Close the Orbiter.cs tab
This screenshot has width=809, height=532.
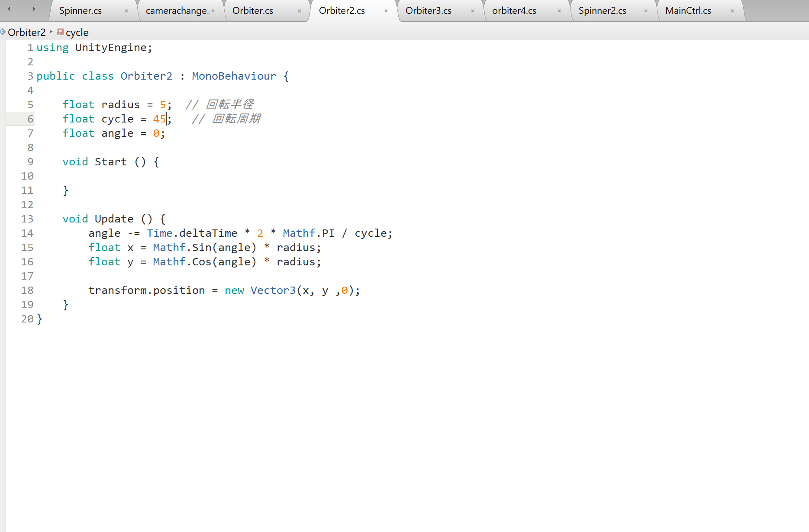(x=300, y=11)
